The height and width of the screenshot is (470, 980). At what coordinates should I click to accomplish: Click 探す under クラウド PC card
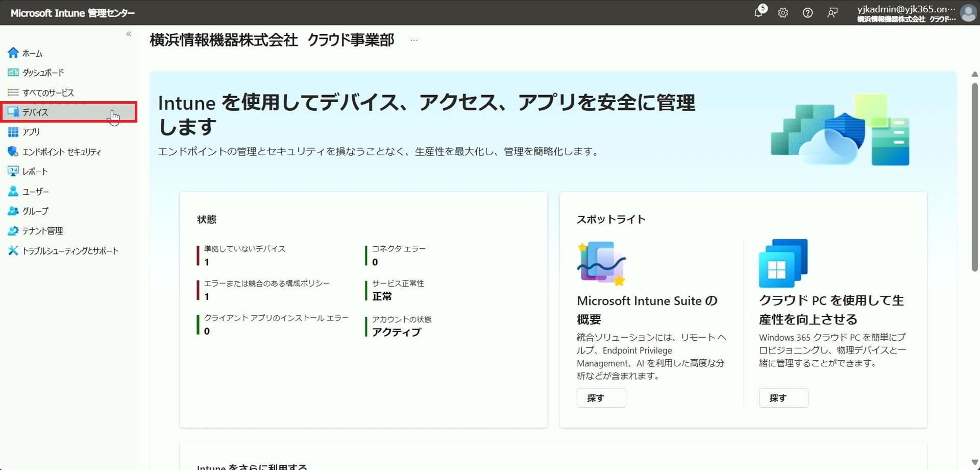(783, 398)
